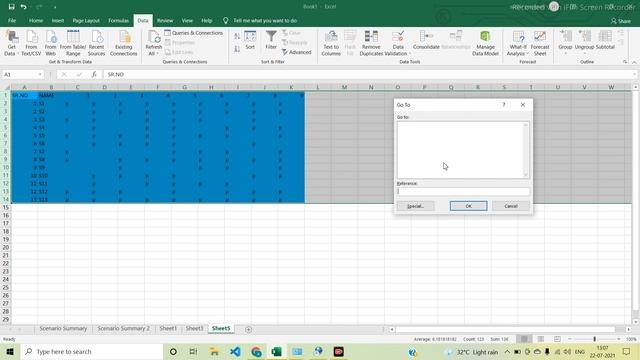Screen dimensions: 640x360
Task: Open Visual Studio Code from taskbar
Action: (235, 351)
